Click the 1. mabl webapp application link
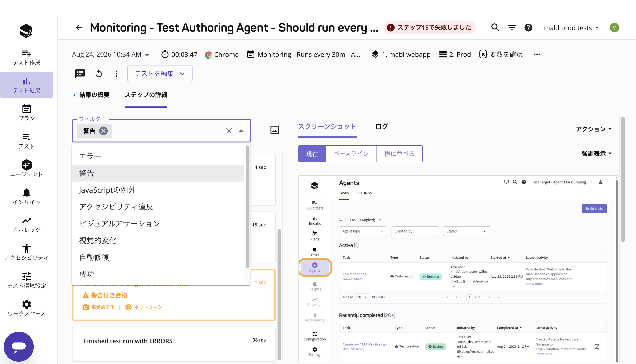Viewport: 636px width, 364px height. pyautogui.click(x=401, y=54)
